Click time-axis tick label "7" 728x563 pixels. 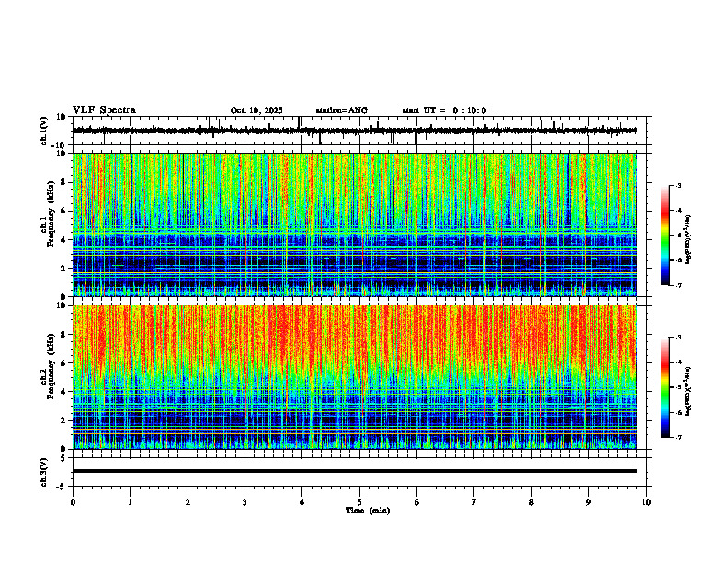click(474, 502)
